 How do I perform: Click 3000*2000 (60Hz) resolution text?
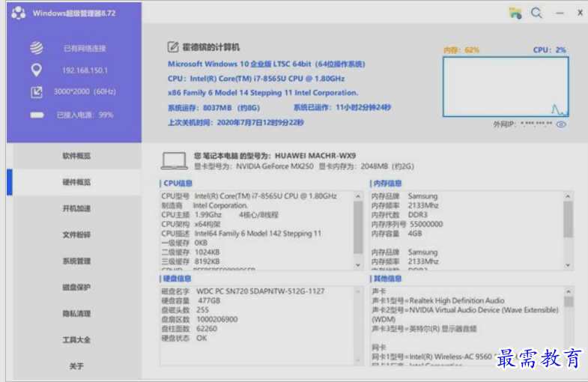pos(85,91)
